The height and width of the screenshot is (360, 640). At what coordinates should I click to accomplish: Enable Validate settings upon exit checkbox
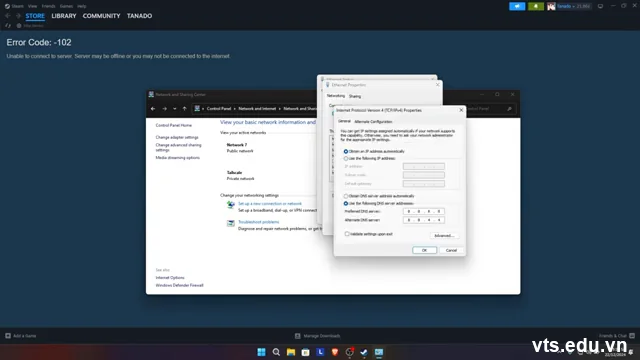347,234
